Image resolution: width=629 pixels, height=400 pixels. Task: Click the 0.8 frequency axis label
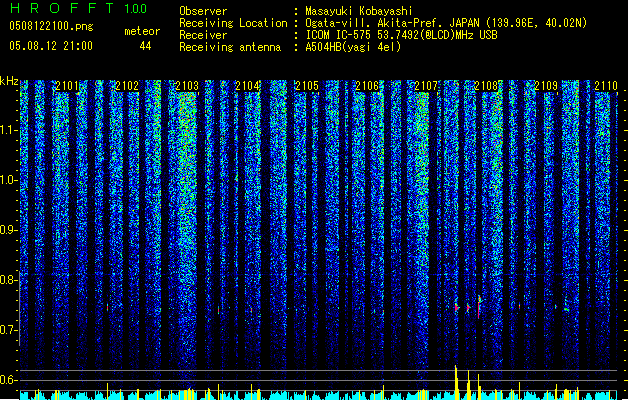tap(9, 280)
